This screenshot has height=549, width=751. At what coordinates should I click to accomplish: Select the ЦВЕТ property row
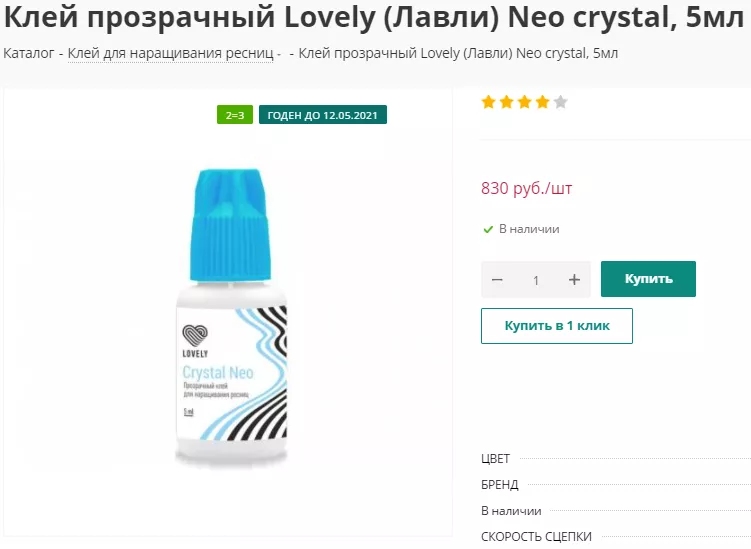click(x=496, y=459)
